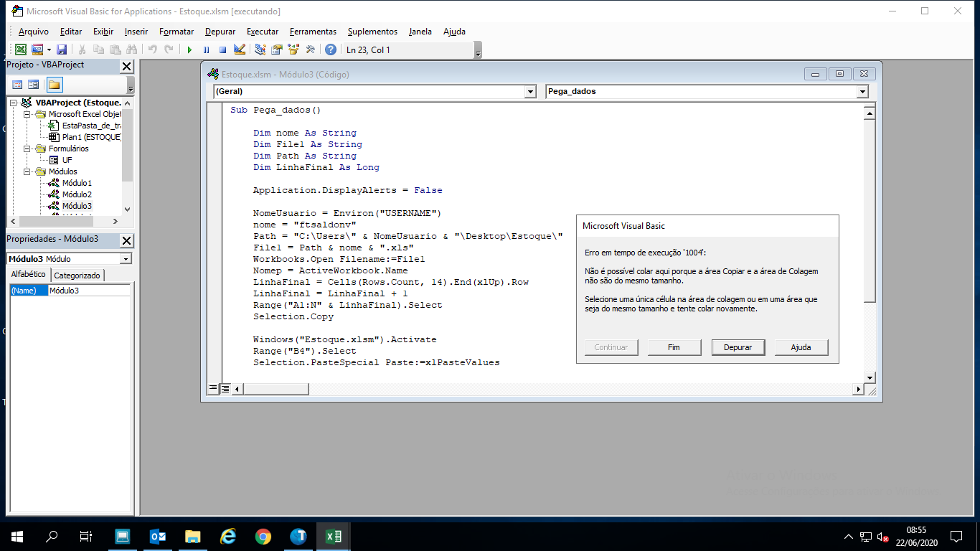Open the Módulo3 Módulo object dropdown in Propriedades
The image size is (980, 551).
click(126, 259)
